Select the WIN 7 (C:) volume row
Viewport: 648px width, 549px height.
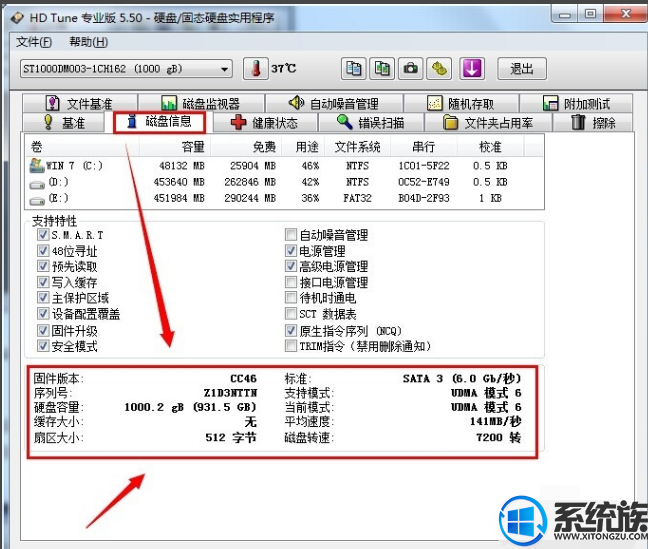coord(284,166)
